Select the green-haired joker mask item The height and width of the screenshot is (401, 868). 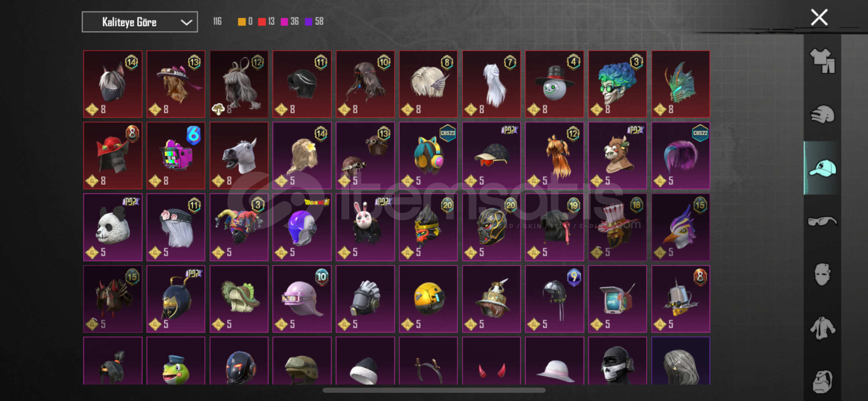pyautogui.click(x=617, y=84)
